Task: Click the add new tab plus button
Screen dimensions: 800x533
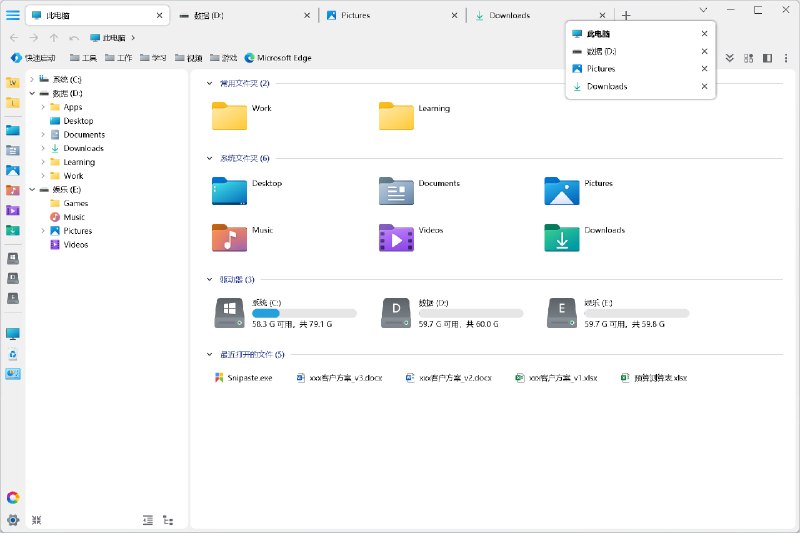Action: click(626, 16)
